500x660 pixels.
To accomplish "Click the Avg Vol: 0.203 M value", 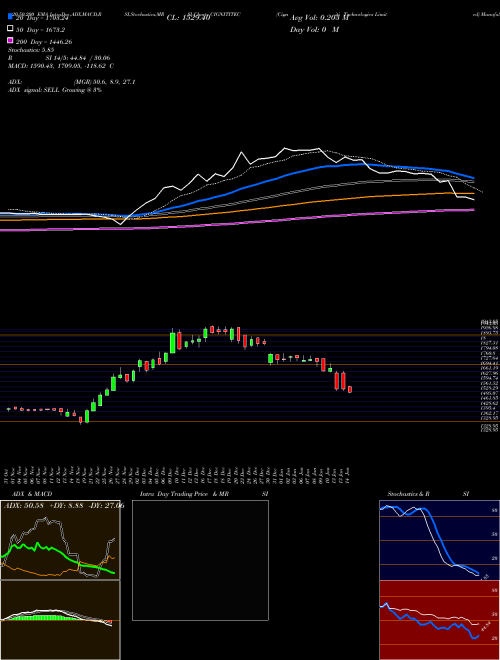I will [x=319, y=18].
